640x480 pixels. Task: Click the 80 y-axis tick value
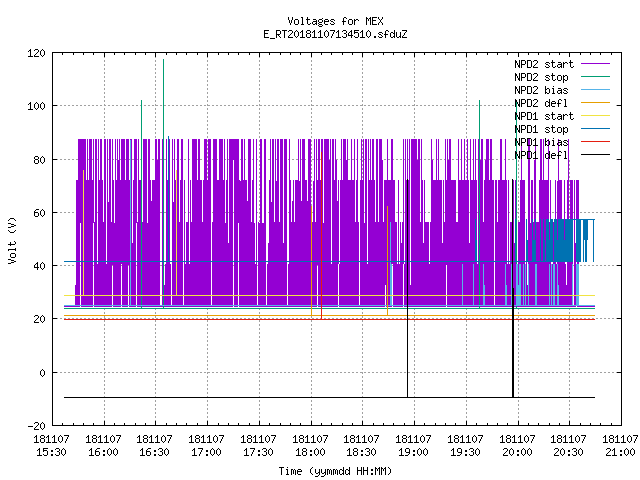(39, 160)
